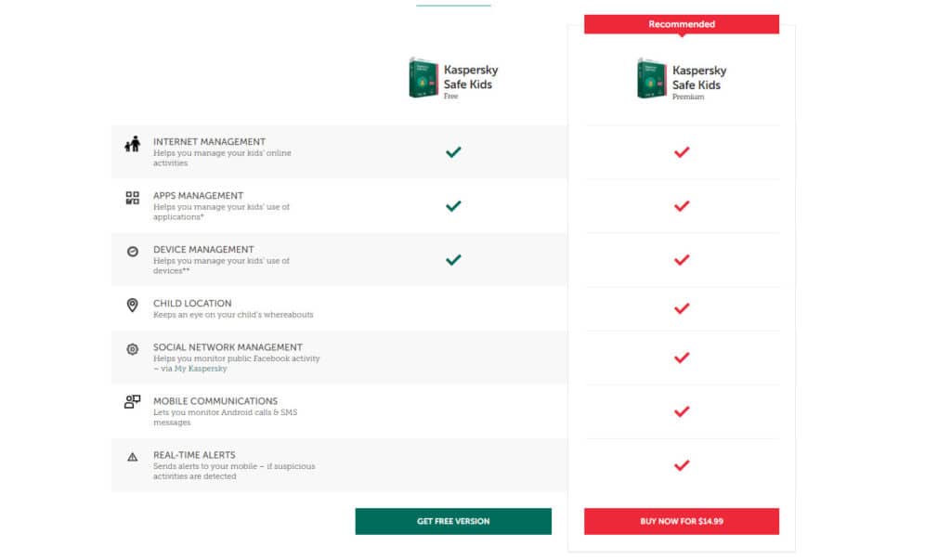This screenshot has height=560, width=951.
Task: Click the Internet Management parent-child icon
Action: click(x=132, y=144)
